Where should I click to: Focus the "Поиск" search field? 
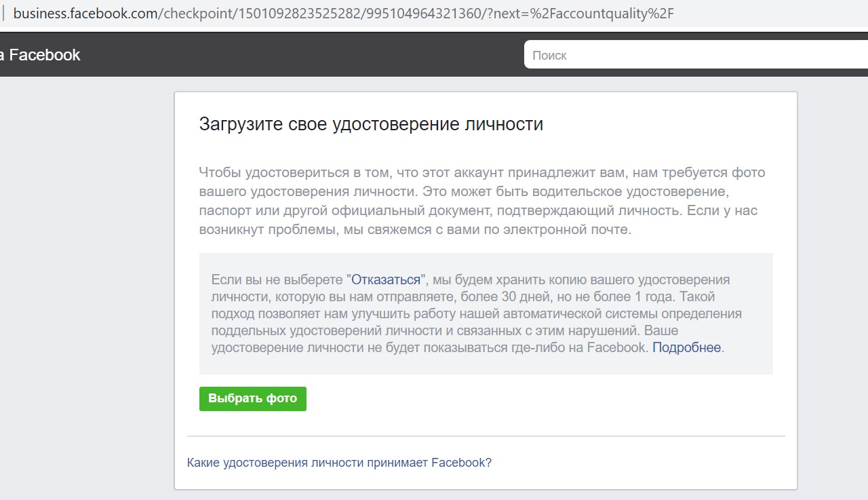tap(696, 55)
